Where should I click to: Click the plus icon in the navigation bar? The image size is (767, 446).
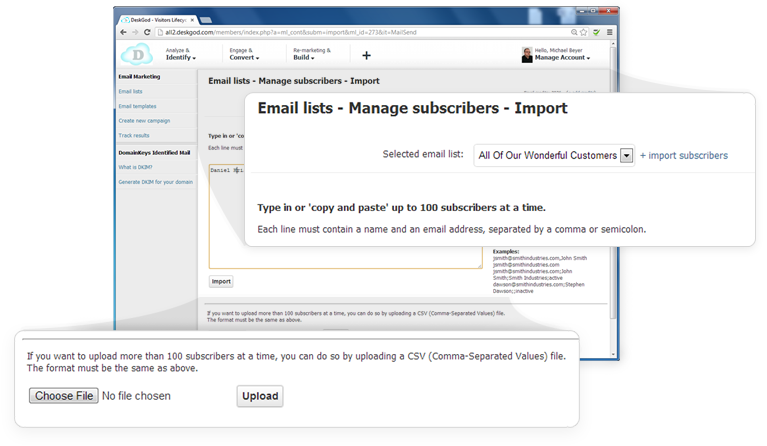pos(366,55)
